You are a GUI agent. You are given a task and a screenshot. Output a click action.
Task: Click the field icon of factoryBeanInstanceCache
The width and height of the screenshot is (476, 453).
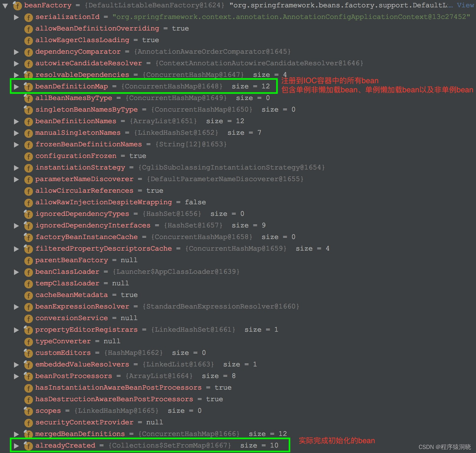[28, 237]
